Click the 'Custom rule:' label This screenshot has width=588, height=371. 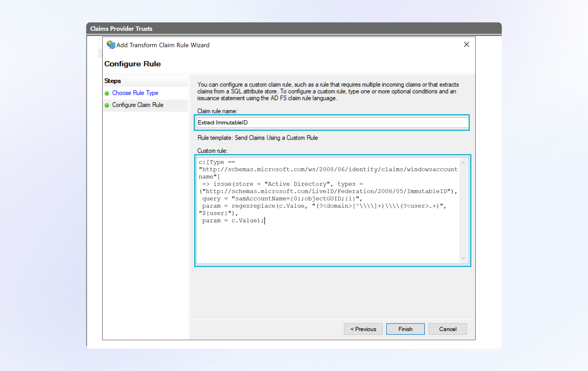[x=213, y=151]
